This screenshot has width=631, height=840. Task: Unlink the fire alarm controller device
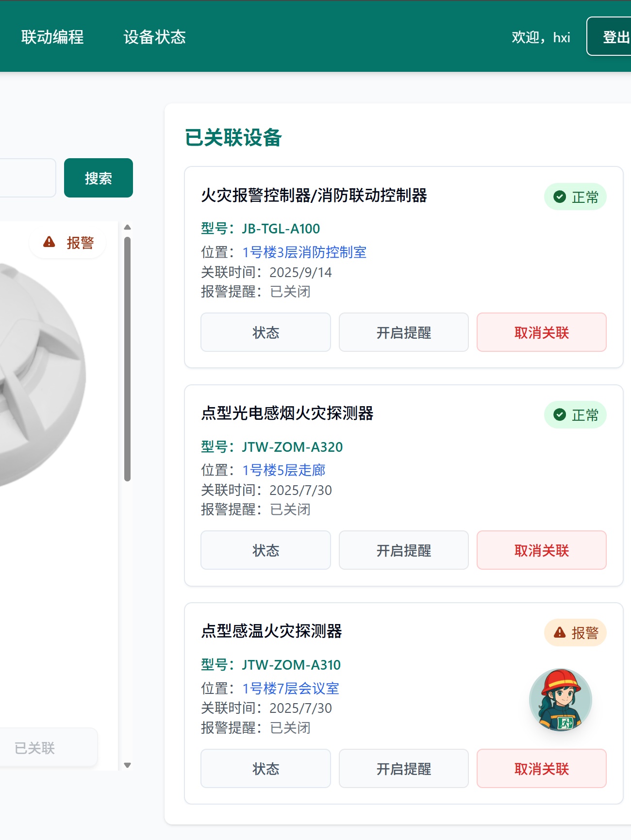[541, 332]
